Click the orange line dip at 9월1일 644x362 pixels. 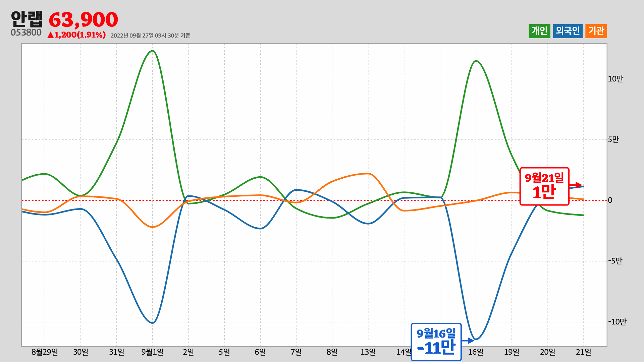[x=153, y=227]
